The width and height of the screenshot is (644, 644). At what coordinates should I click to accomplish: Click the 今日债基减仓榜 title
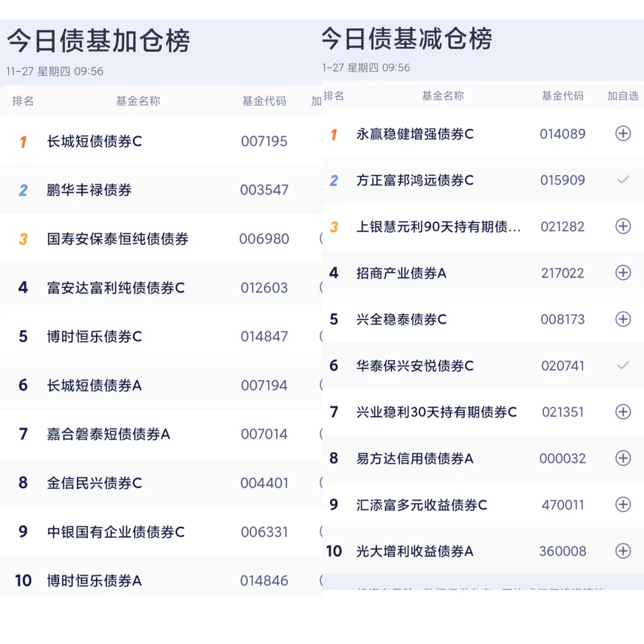[x=407, y=39]
